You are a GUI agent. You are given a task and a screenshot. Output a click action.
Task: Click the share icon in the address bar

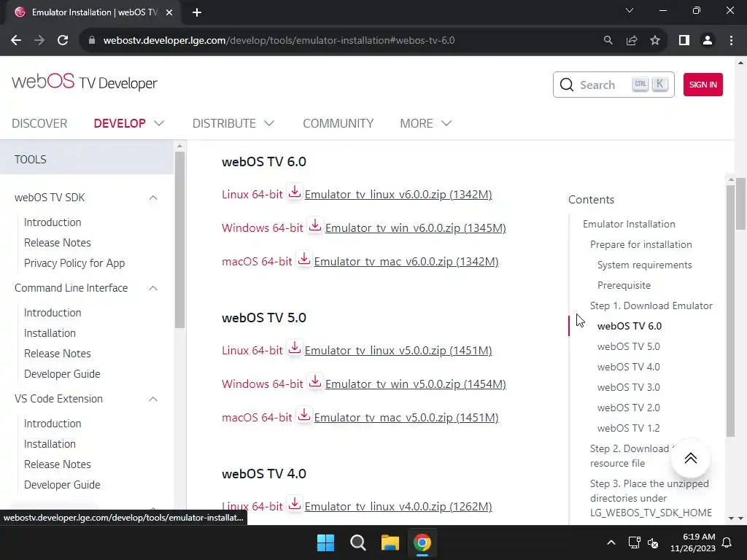pos(632,41)
